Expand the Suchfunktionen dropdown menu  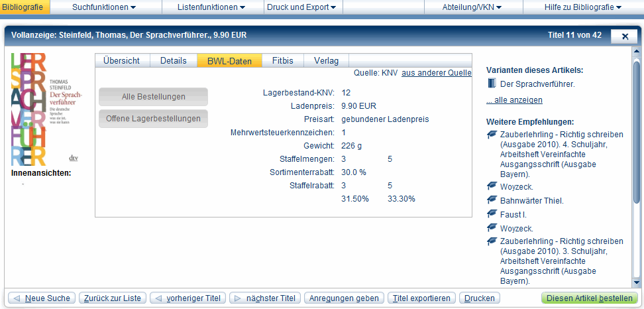103,7
